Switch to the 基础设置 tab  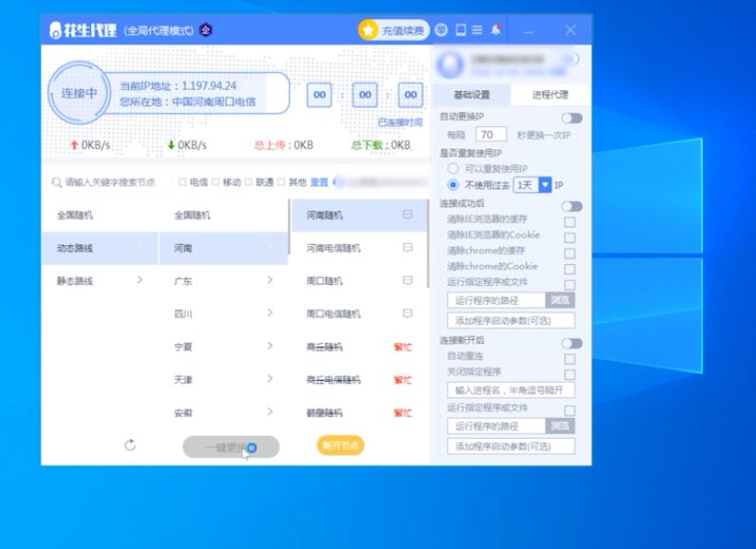[x=471, y=94]
